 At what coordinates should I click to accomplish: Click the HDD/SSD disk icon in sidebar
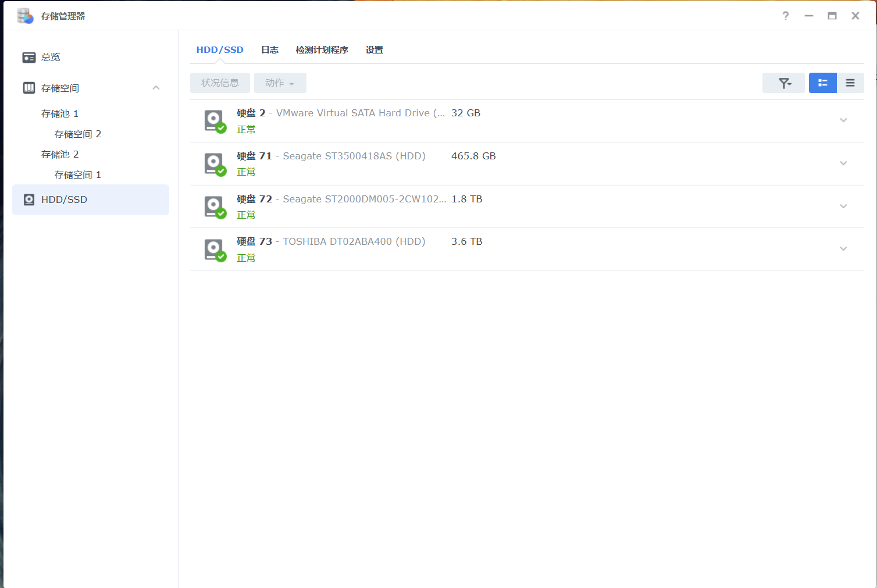[29, 200]
